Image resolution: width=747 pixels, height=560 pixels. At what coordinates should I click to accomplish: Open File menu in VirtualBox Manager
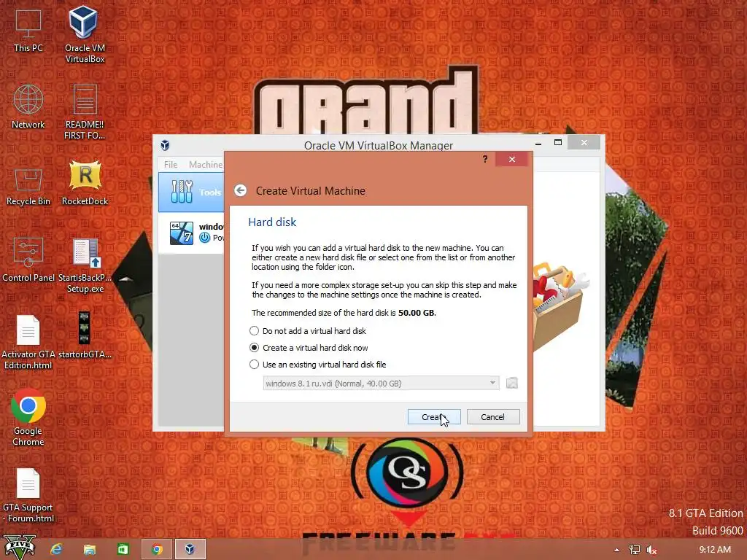coord(171,164)
